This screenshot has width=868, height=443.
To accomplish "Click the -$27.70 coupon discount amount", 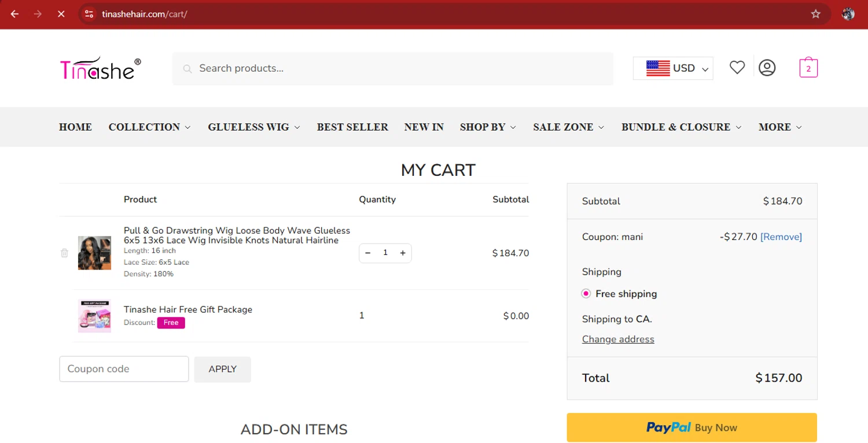I will pyautogui.click(x=738, y=237).
